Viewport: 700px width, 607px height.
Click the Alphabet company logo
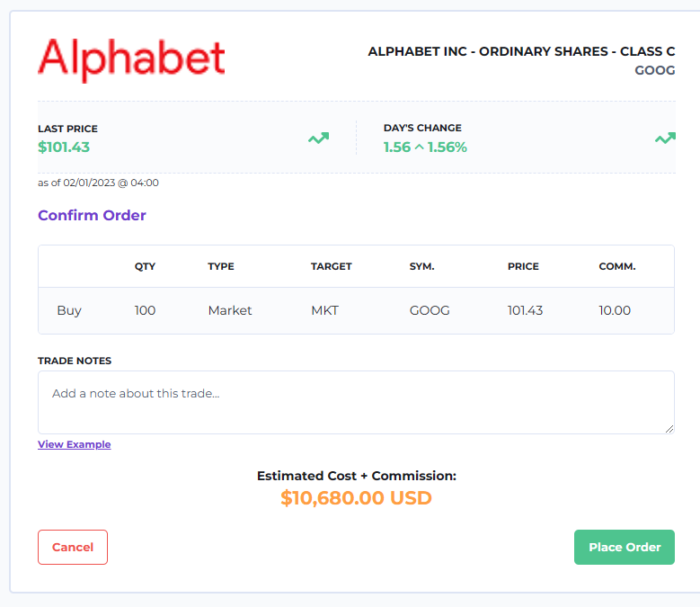(x=131, y=60)
